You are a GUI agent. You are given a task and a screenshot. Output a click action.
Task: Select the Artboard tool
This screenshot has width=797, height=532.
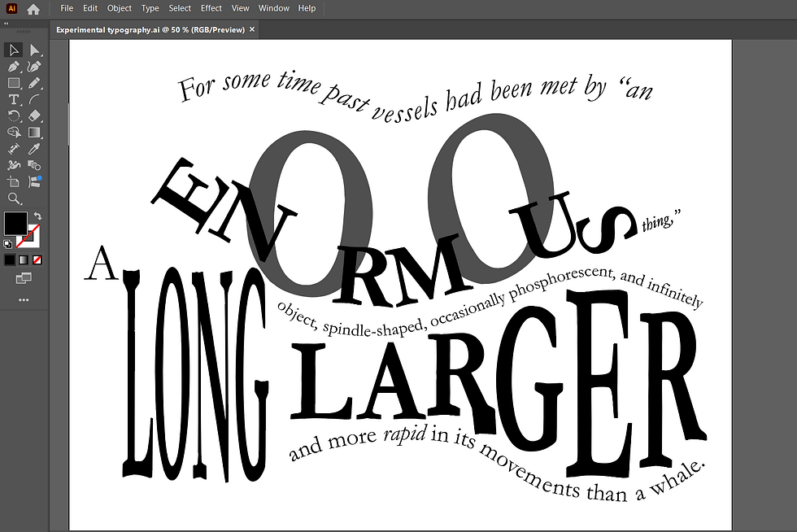[x=13, y=181]
